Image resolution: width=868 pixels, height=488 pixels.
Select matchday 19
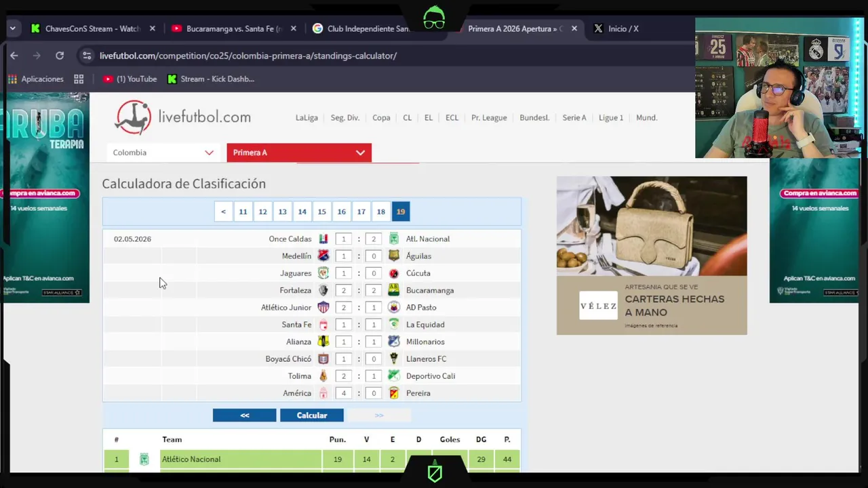click(401, 211)
